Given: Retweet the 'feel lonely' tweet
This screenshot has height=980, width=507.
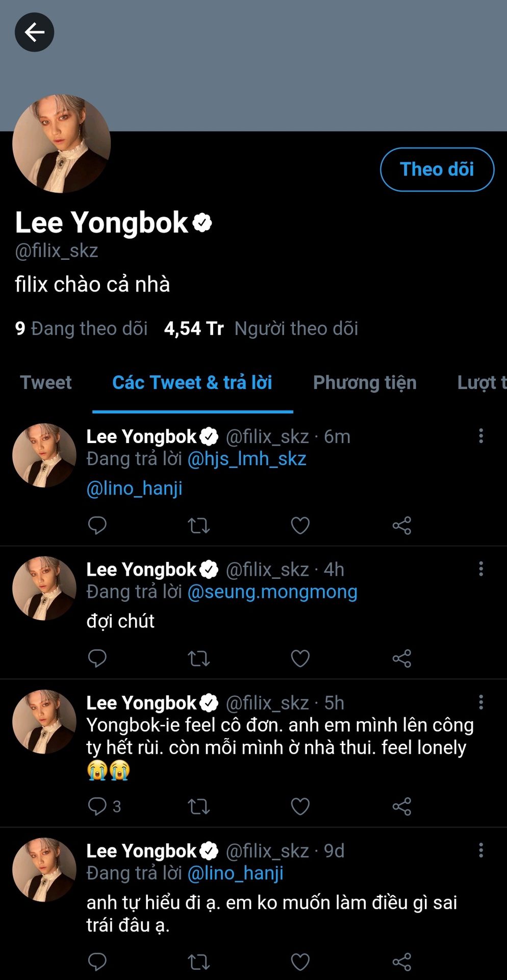Looking at the screenshot, I should 198,806.
